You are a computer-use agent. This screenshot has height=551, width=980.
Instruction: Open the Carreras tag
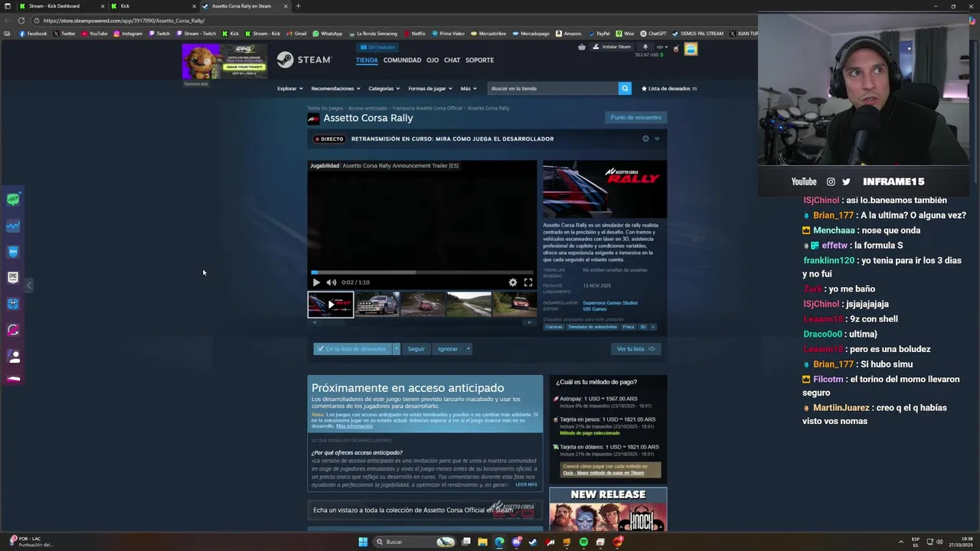tap(554, 327)
